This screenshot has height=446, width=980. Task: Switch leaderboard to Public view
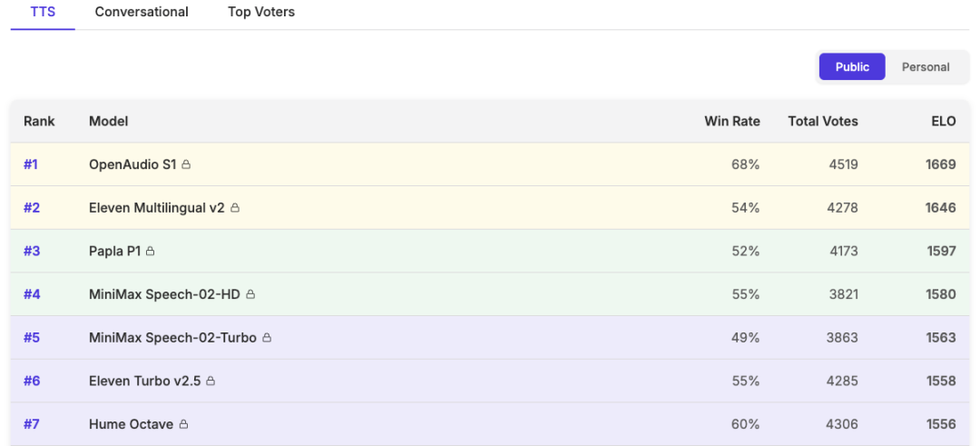coord(852,67)
